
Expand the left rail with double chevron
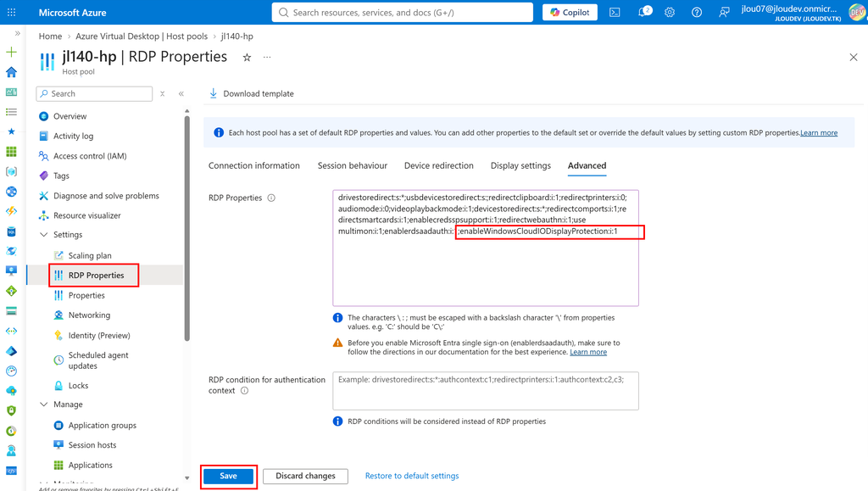17,33
